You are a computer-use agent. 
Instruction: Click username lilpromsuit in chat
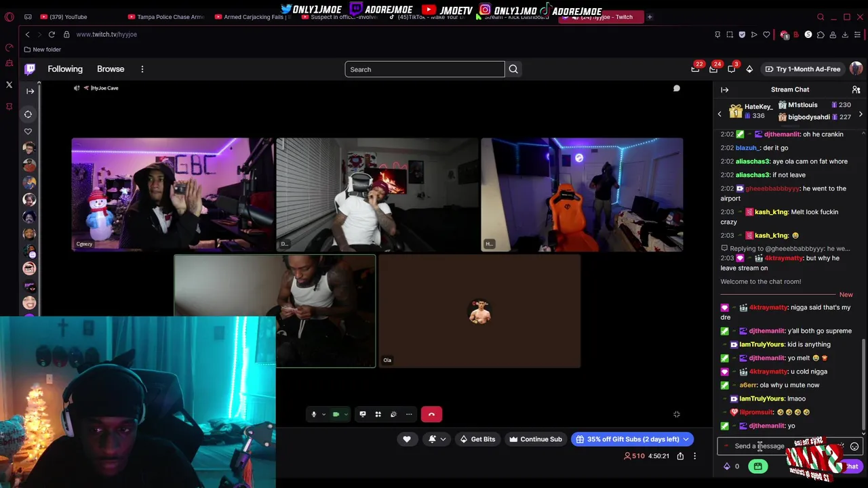coord(756,412)
